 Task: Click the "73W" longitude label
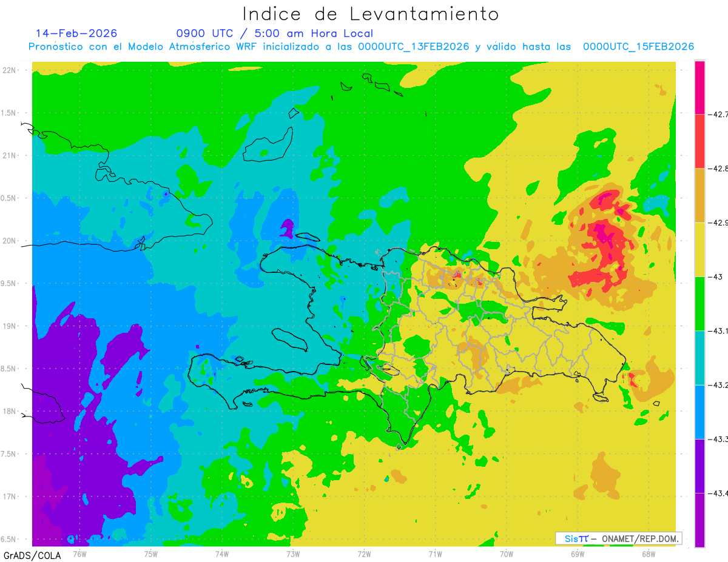(x=293, y=554)
